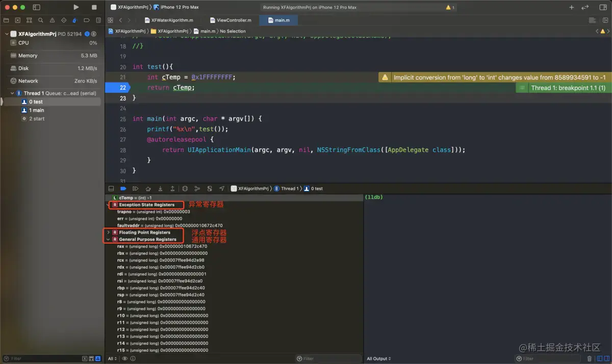Deactivate breakpoints with the blue breakpoint toggle
Viewport: 612px width, 364px height.
point(123,189)
